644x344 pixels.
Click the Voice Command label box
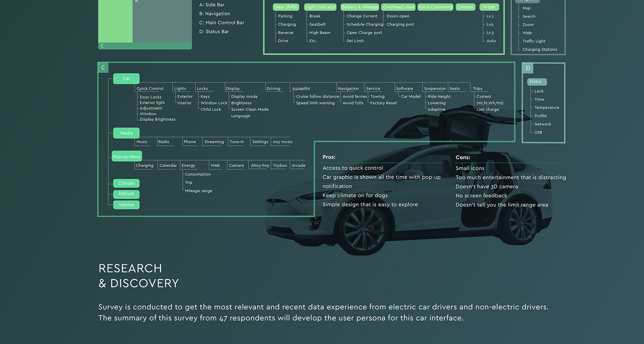(x=435, y=7)
